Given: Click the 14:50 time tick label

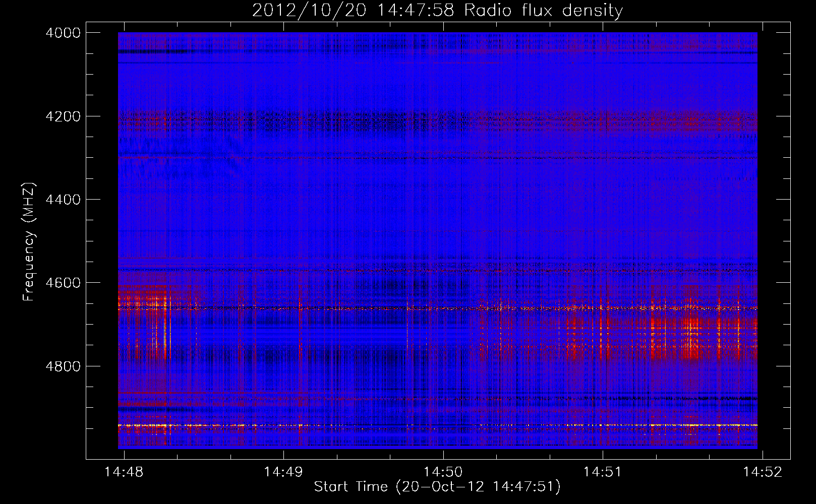Looking at the screenshot, I should pos(443,472).
